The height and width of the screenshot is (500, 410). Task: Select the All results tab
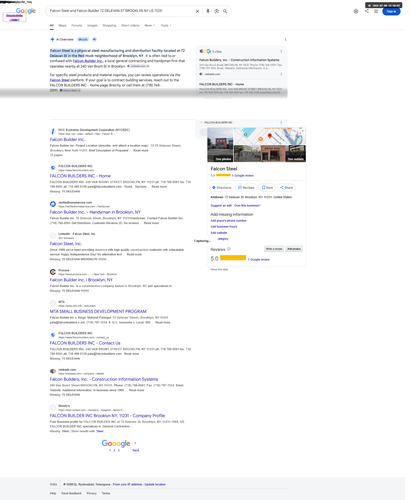pos(52,25)
